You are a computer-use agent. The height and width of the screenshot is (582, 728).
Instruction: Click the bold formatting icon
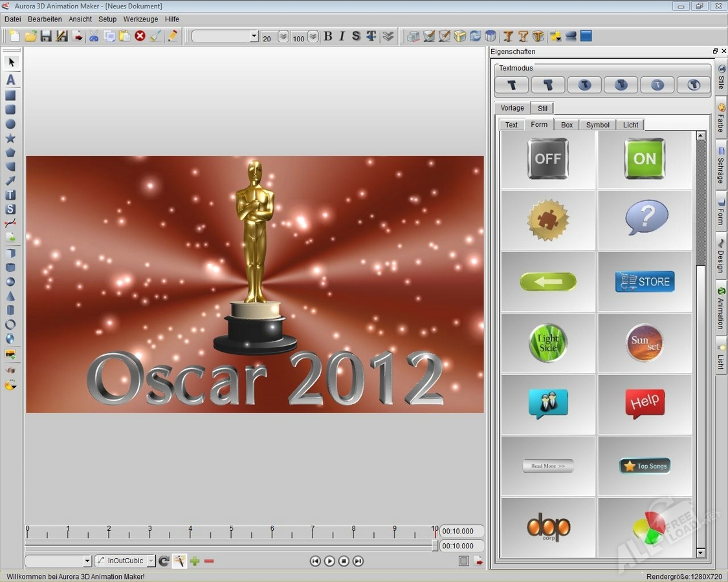pyautogui.click(x=329, y=37)
